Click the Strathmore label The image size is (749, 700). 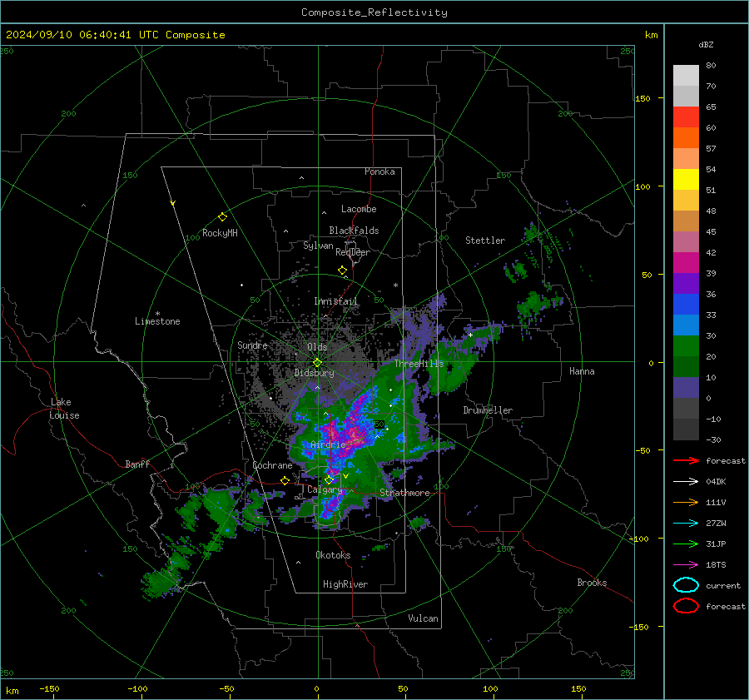404,493
